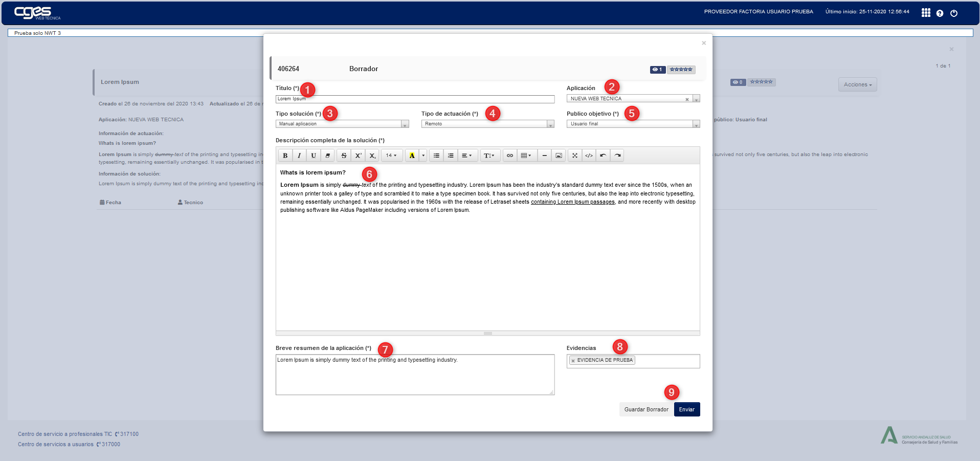
Task: Click the Fecha column header in background
Action: [x=110, y=203]
